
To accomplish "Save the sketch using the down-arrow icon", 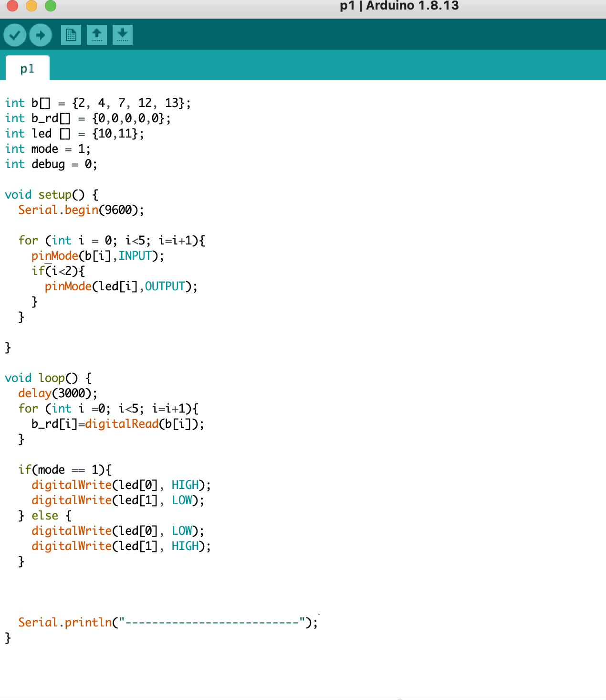I will [122, 34].
